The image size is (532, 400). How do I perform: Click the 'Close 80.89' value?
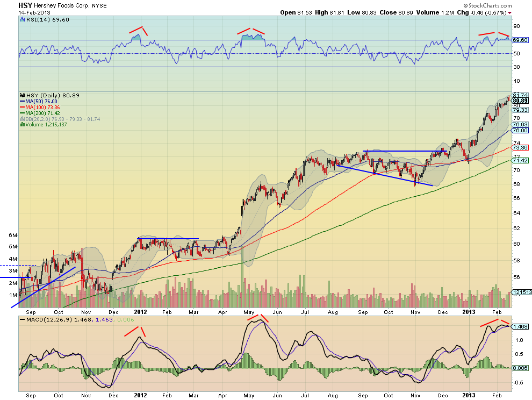396,12
